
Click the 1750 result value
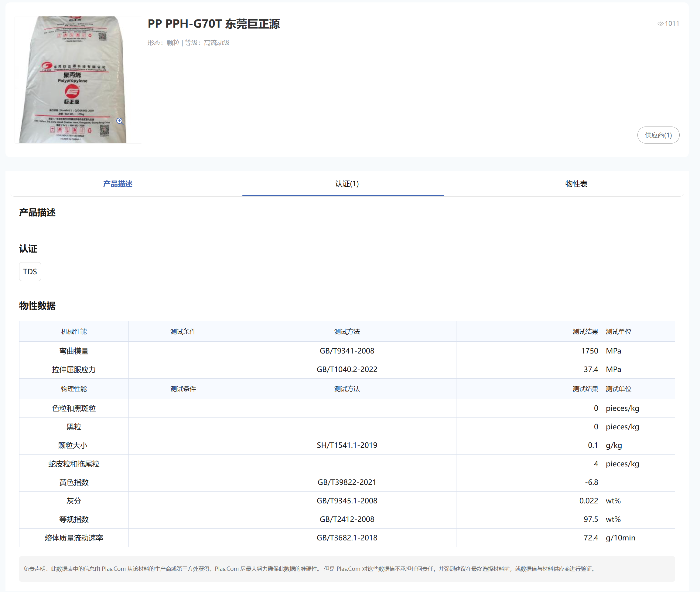[589, 351]
